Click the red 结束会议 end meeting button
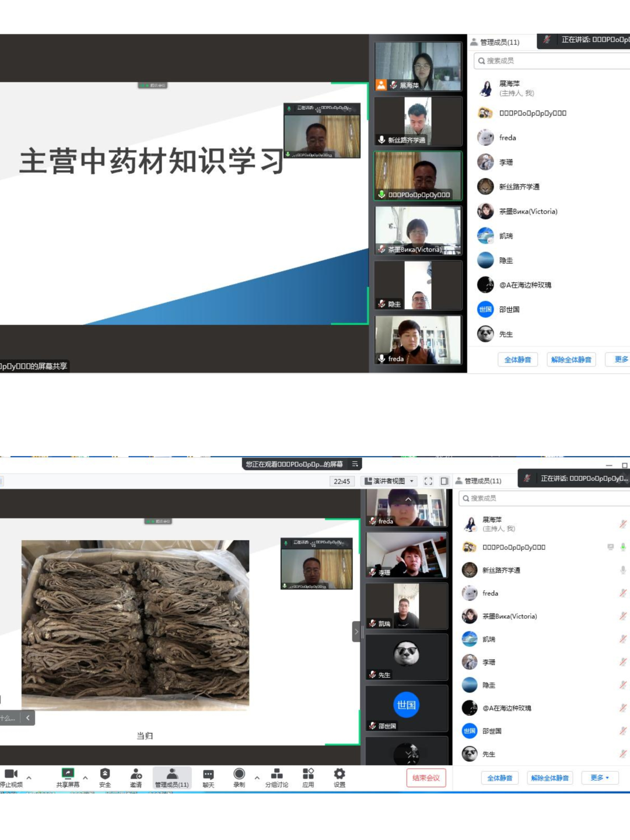Screen dimensions: 630x840 tap(426, 778)
